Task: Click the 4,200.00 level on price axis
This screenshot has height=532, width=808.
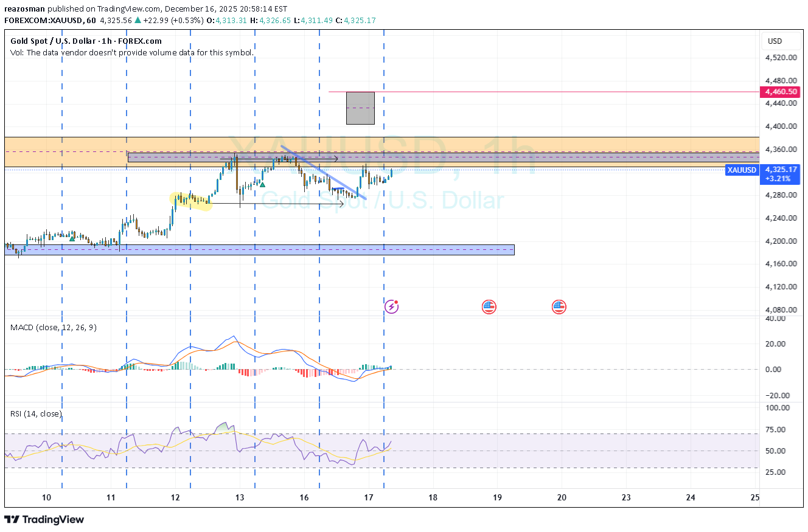Action: point(781,241)
